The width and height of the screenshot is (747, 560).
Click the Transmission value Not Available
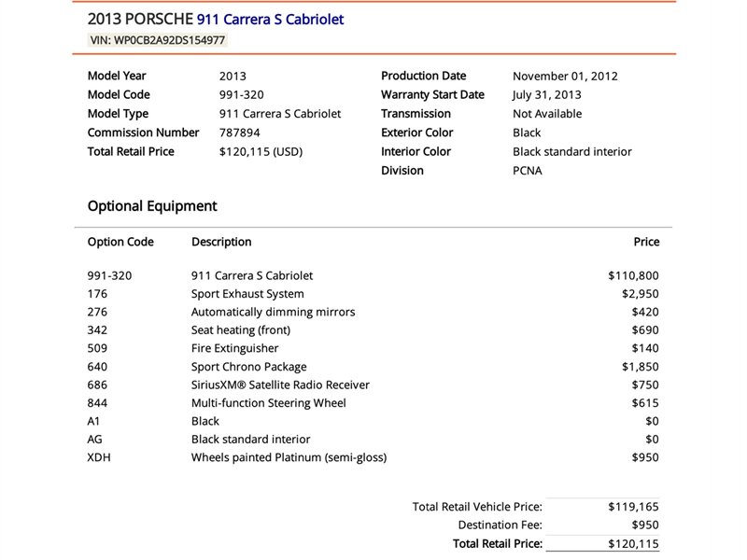pos(547,114)
